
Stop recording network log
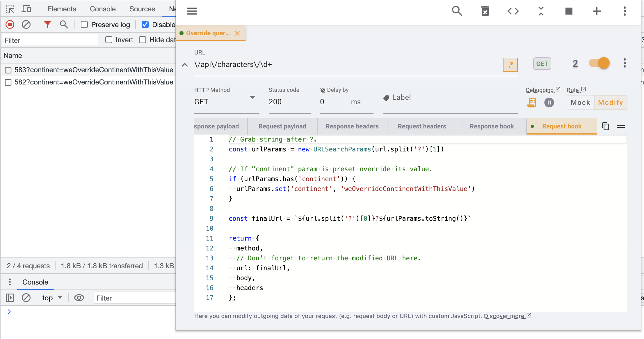pos(10,25)
